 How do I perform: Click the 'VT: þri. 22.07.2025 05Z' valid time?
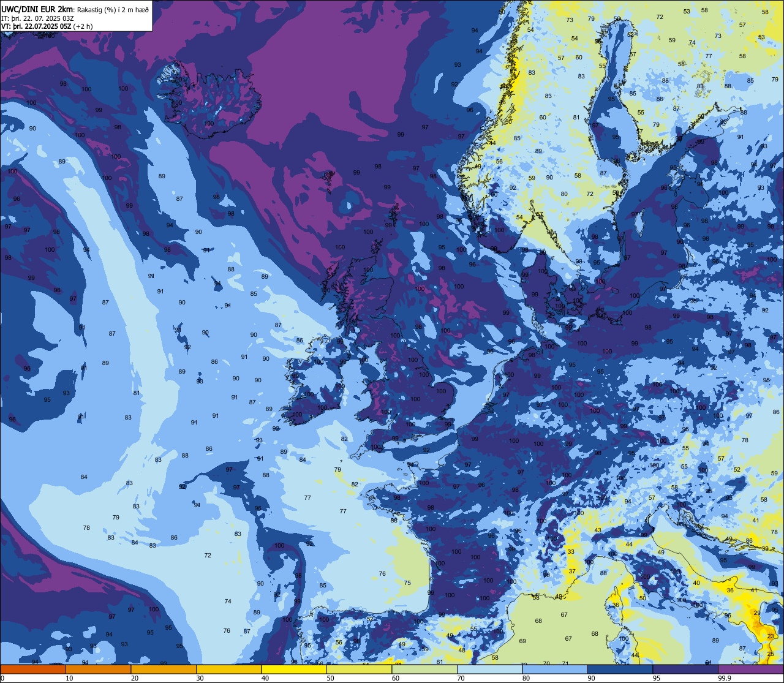click(x=36, y=26)
